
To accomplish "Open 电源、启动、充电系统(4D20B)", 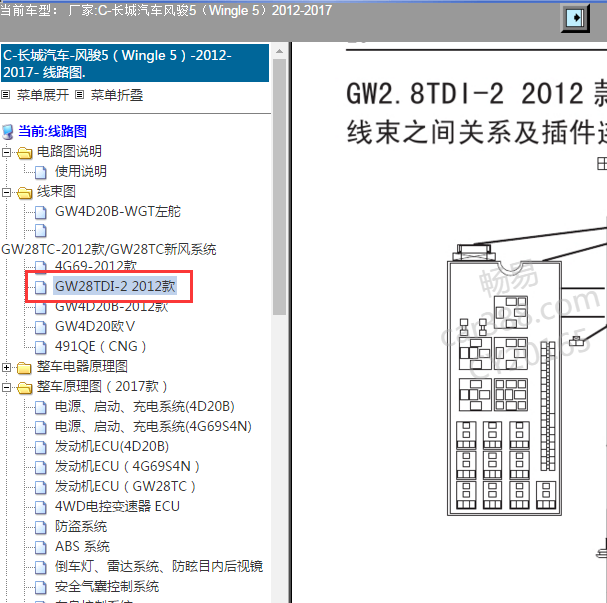I will click(x=145, y=406).
